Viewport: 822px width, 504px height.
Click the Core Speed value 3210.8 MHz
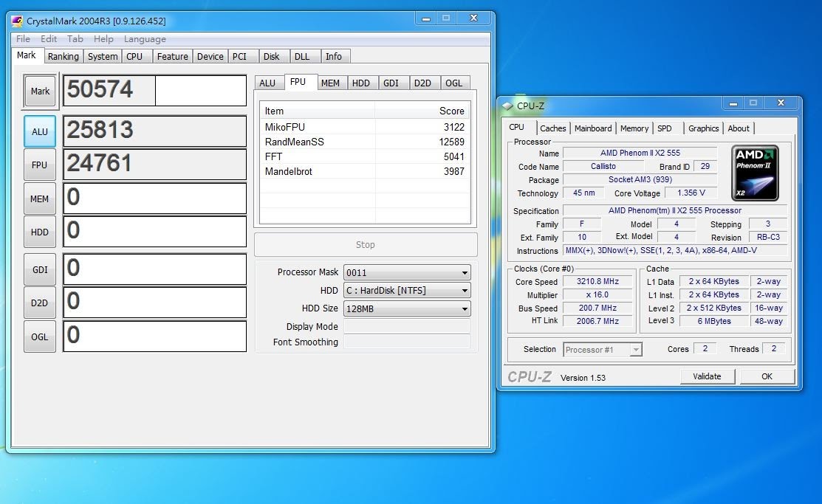(x=597, y=281)
